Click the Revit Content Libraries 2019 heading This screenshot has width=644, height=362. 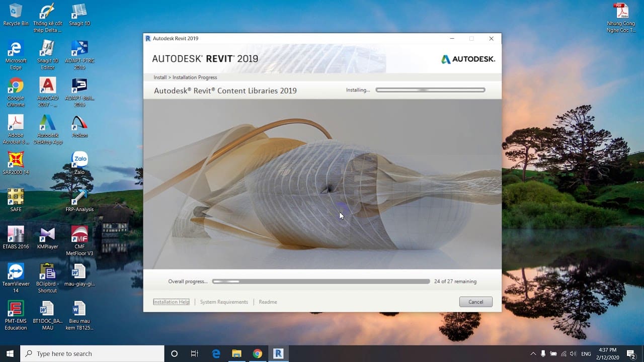[x=225, y=90]
